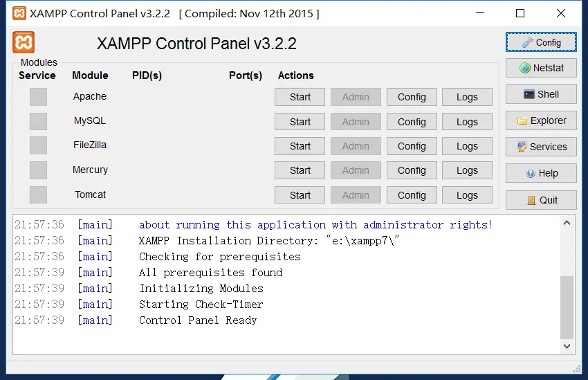
Task: Open the Tomcat Logs menu
Action: pos(467,195)
